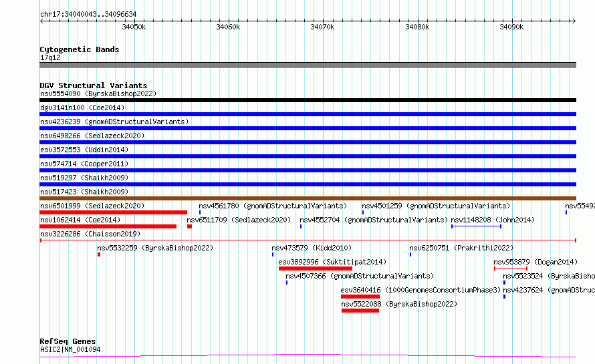Open the esv3572553 (Uddin2014) label

tap(84, 150)
